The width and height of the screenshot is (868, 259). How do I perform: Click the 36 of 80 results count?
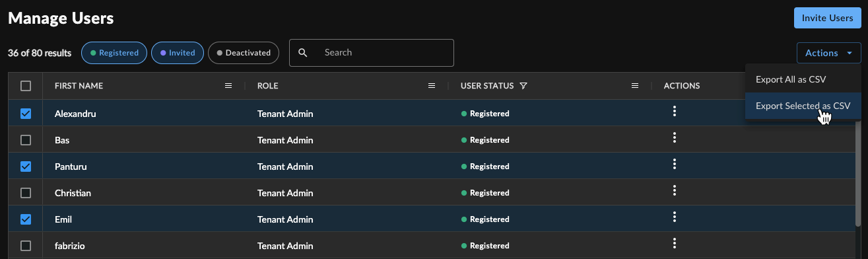40,53
